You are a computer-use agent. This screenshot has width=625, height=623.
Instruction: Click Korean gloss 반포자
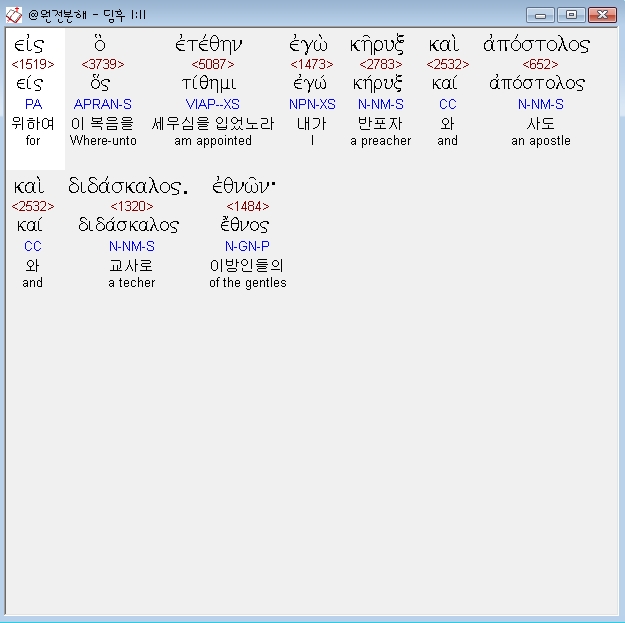click(380, 123)
